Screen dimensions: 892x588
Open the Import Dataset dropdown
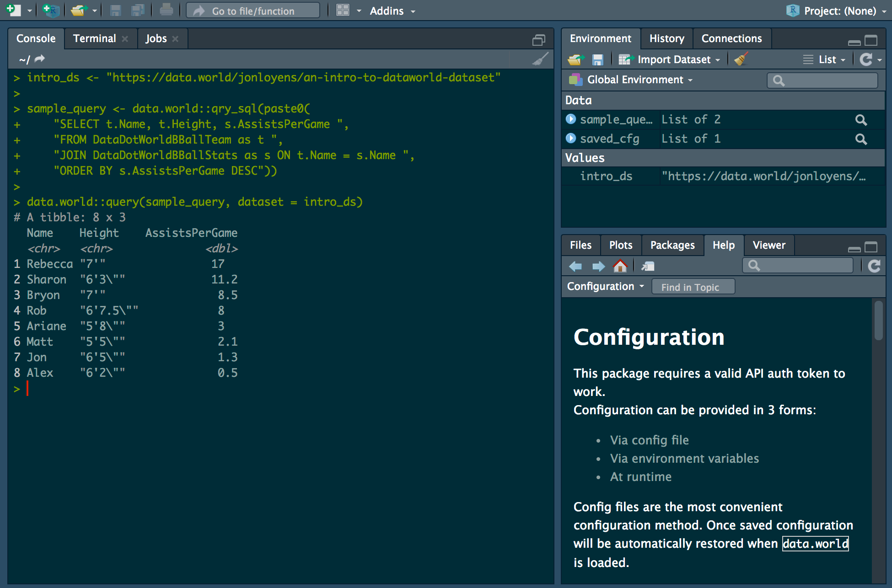(670, 59)
